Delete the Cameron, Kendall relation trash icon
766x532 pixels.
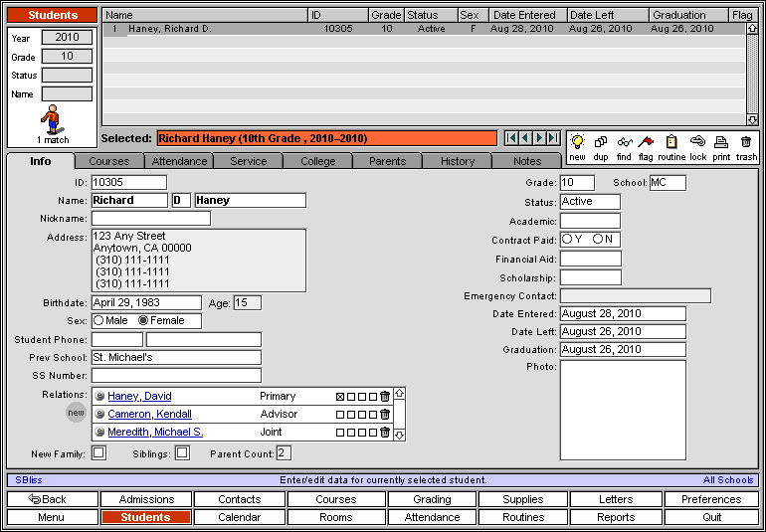pos(385,415)
